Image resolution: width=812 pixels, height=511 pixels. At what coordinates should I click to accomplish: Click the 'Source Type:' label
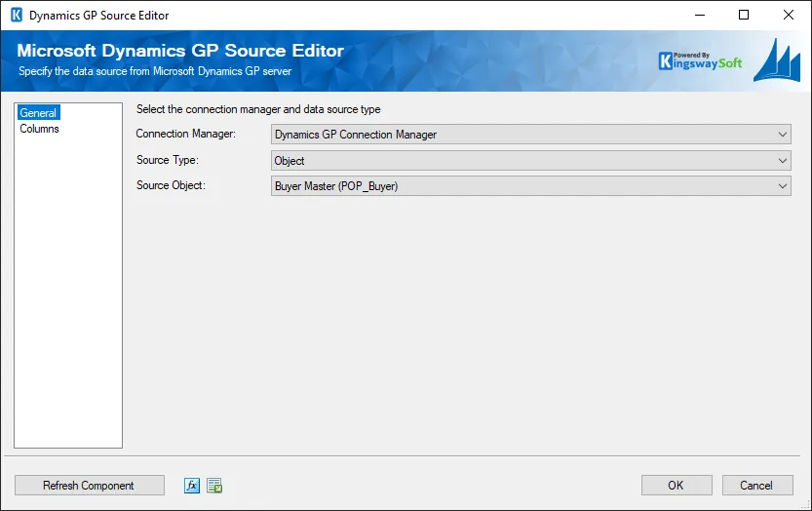click(168, 160)
